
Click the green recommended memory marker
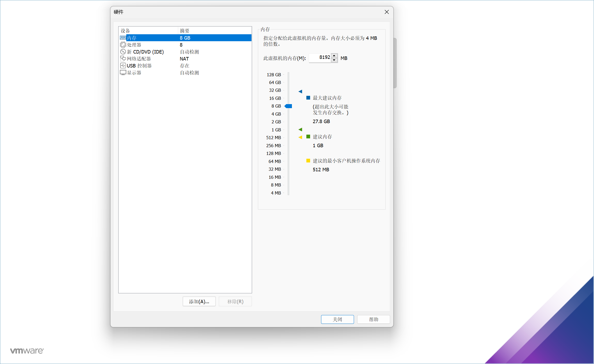coord(300,130)
